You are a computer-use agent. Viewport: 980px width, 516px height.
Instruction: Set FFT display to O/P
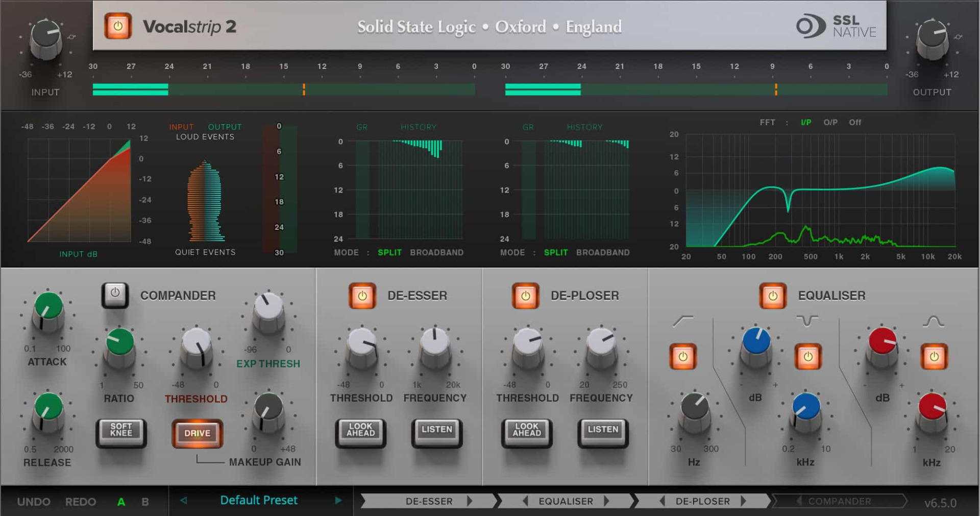pyautogui.click(x=830, y=122)
